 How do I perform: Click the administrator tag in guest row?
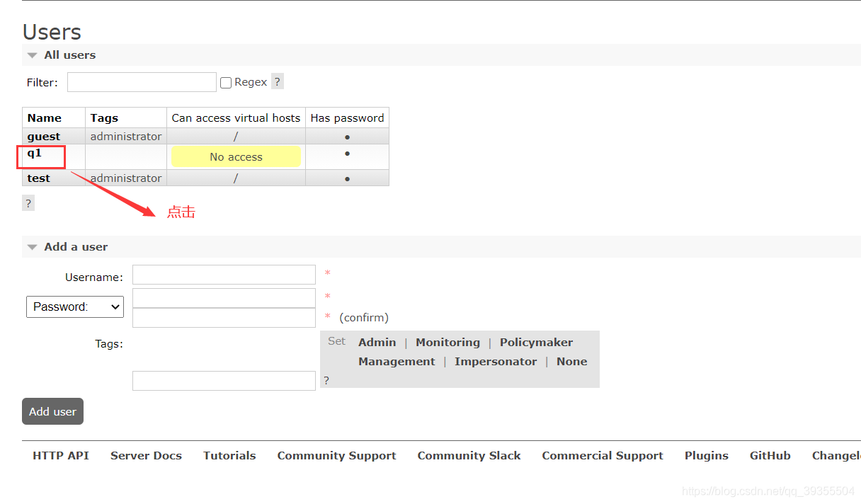pyautogui.click(x=126, y=137)
